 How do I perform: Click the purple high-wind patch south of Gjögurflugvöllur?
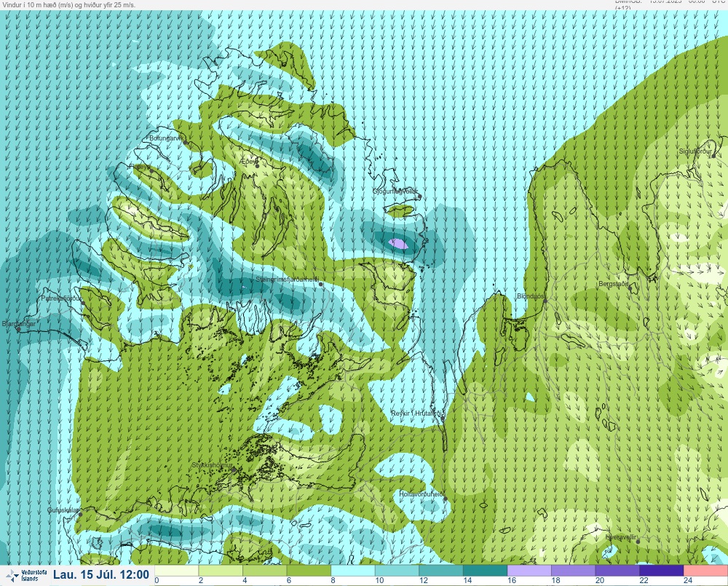click(x=398, y=244)
